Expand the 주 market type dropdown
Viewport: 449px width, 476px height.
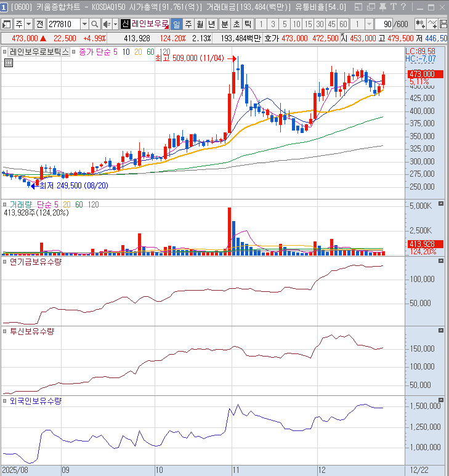click(28, 24)
